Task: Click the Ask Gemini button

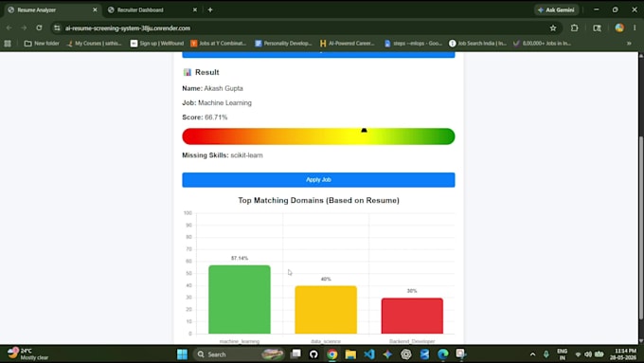Action: pos(556,9)
